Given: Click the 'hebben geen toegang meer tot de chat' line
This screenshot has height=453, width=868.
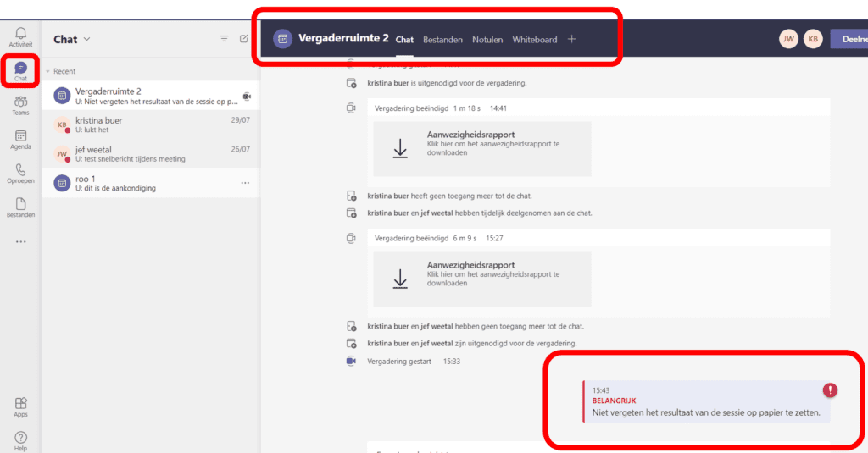Looking at the screenshot, I should [x=476, y=326].
